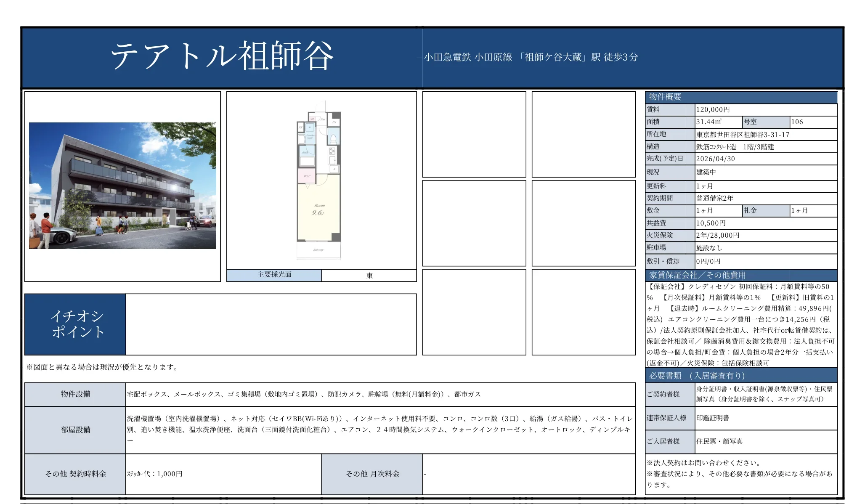Click the building exterior rendering photo
This screenshot has width=865, height=504.
click(x=122, y=186)
